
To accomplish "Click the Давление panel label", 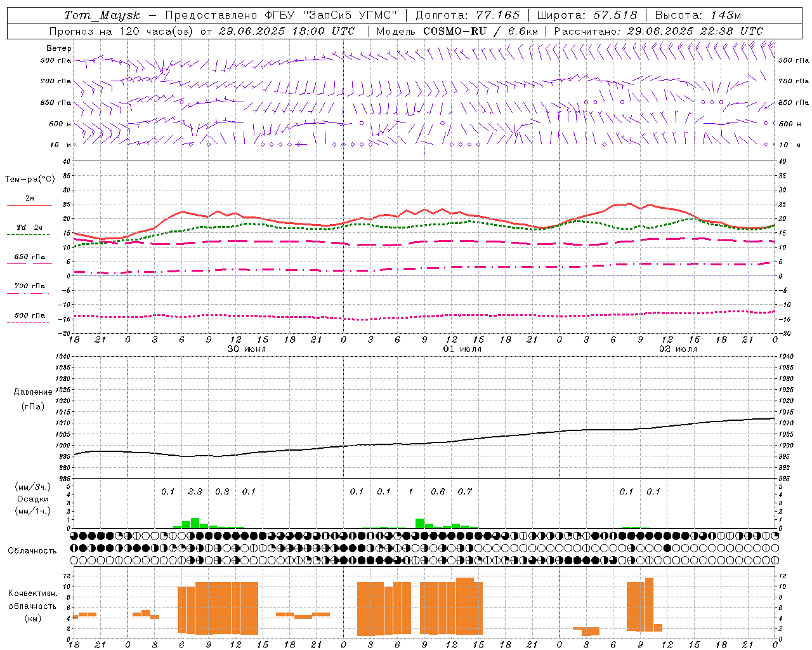I will coord(32,392).
